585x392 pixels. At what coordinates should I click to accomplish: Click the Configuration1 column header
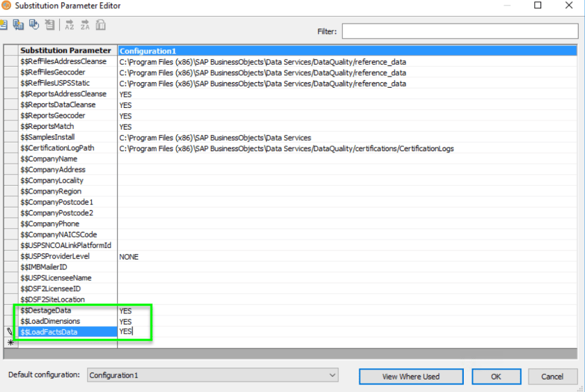click(x=347, y=51)
